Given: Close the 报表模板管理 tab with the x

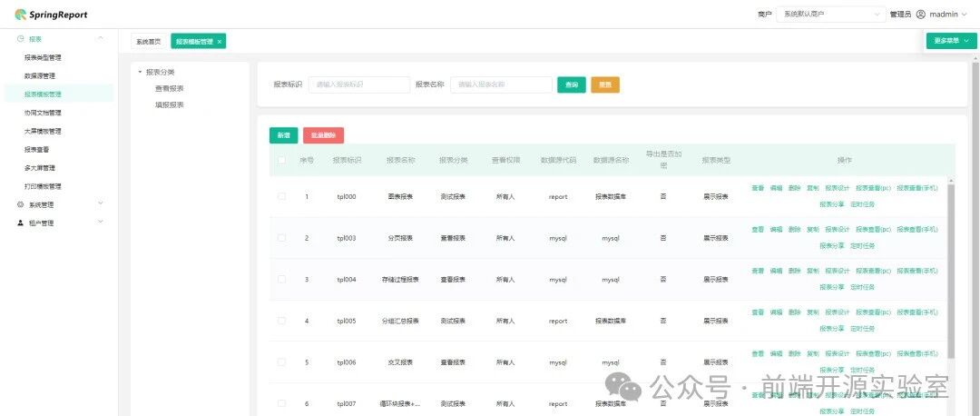Looking at the screenshot, I should [x=220, y=42].
